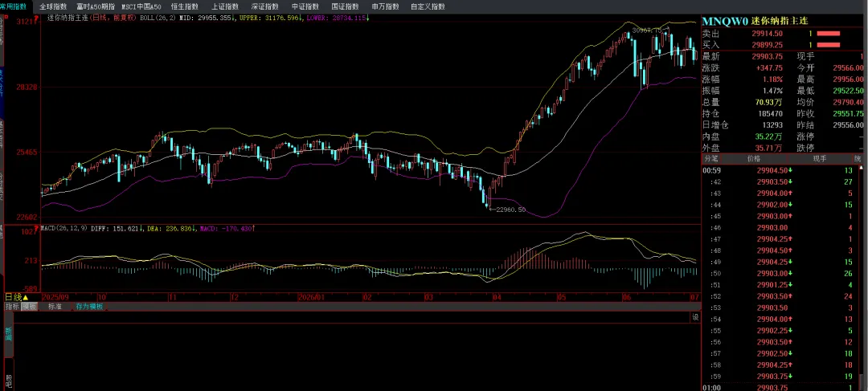Image resolution: width=868 pixels, height=391 pixels.
Task: Click the MACD(26,12,9) indicator label
Action: pyautogui.click(x=65, y=228)
